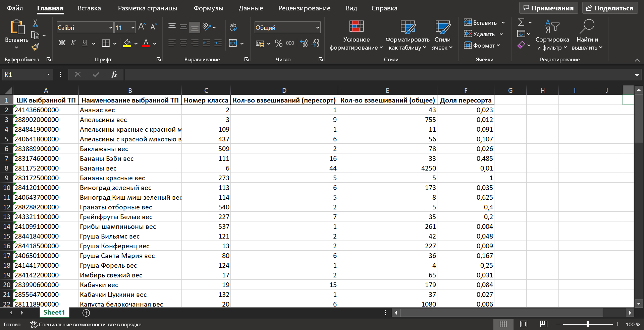The image size is (644, 330).
Task: Open font color dropdown arrow
Action: (155, 44)
